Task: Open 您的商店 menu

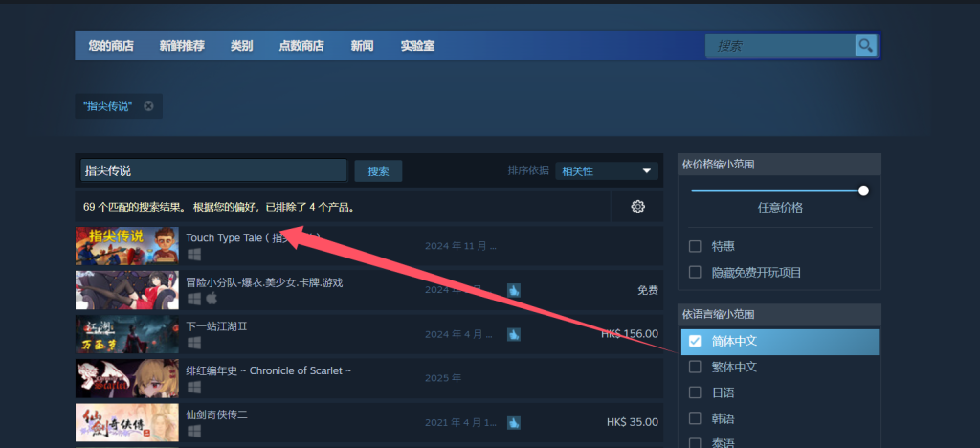Action: (x=111, y=46)
